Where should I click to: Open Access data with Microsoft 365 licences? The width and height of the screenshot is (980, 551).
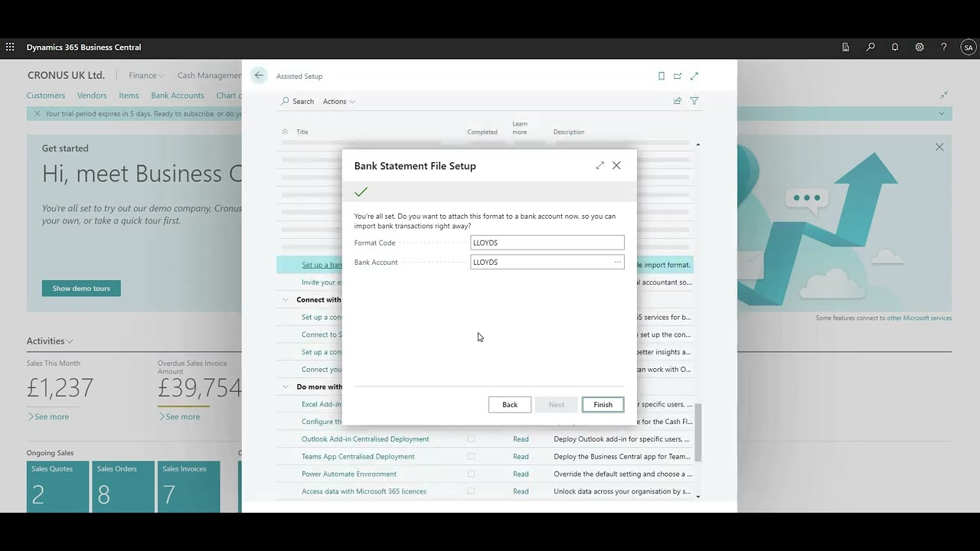tap(364, 491)
